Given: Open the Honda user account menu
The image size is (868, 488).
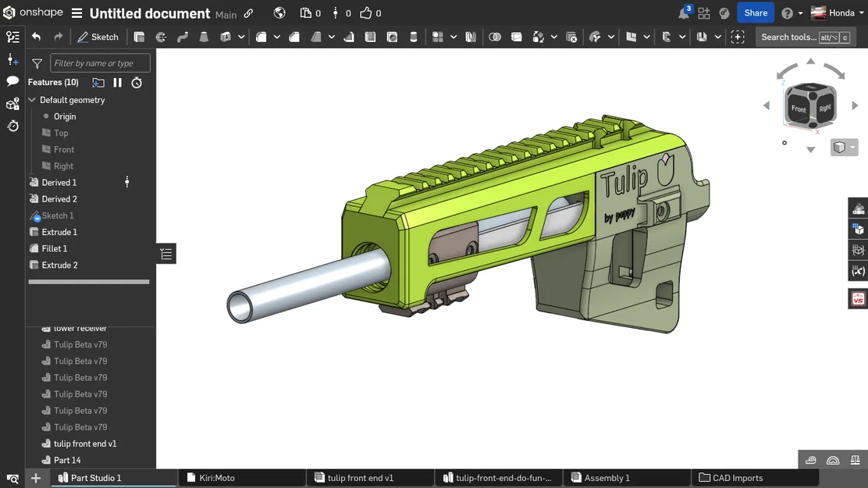Looking at the screenshot, I should pos(837,13).
